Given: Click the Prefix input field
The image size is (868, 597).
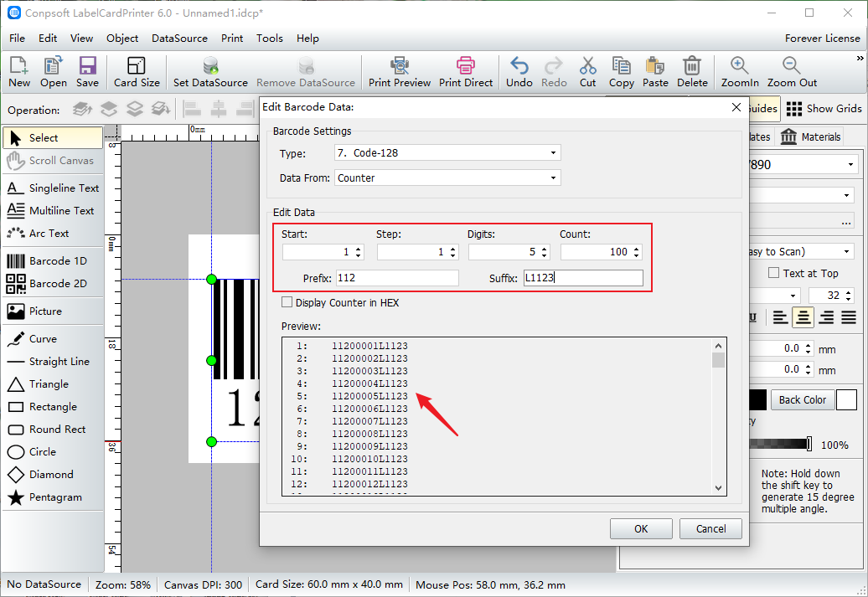Looking at the screenshot, I should point(397,278).
